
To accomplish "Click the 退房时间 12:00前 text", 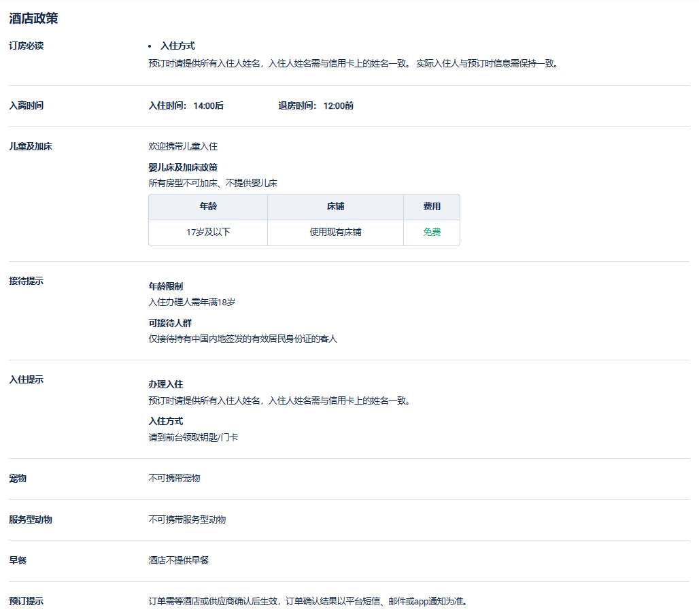I will (316, 106).
